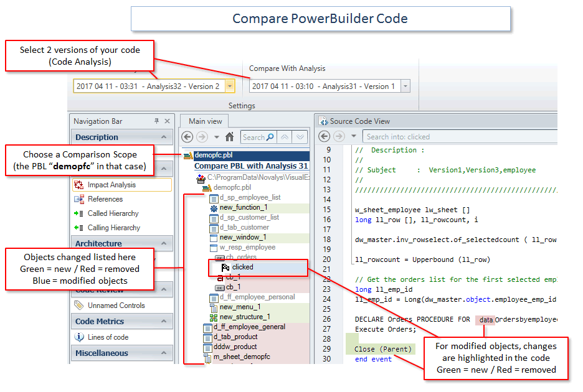This screenshot has width=583, height=392.
Task: Open the Analysis32 Version 2 dropdown arrow
Action: point(230,86)
